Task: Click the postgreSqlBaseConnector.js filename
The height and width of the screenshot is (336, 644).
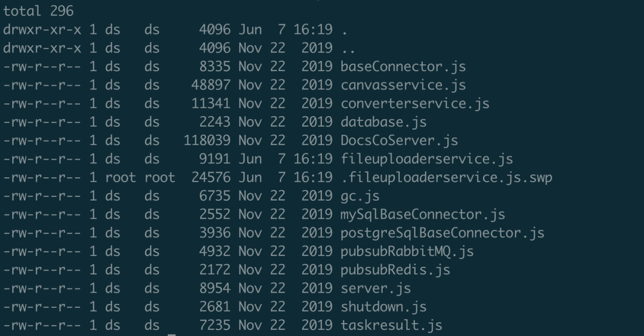Action: coord(442,233)
